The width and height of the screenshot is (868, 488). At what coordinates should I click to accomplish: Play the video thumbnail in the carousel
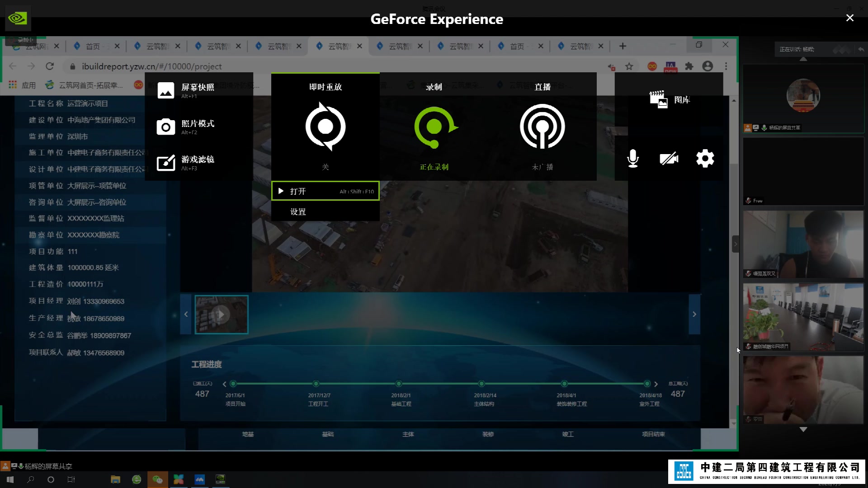click(221, 314)
